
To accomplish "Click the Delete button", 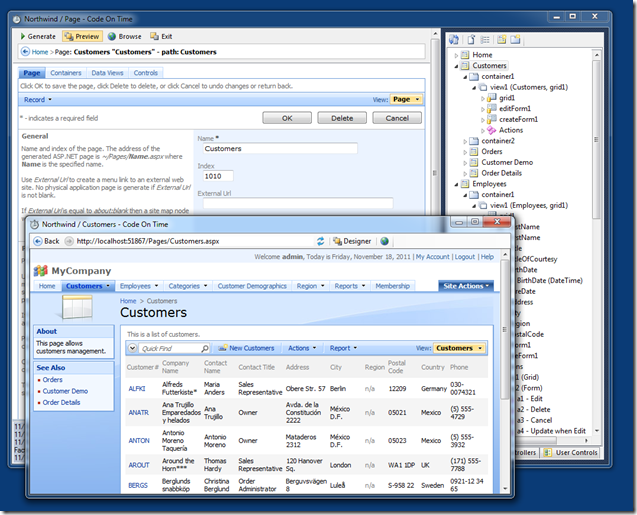I will tap(342, 118).
